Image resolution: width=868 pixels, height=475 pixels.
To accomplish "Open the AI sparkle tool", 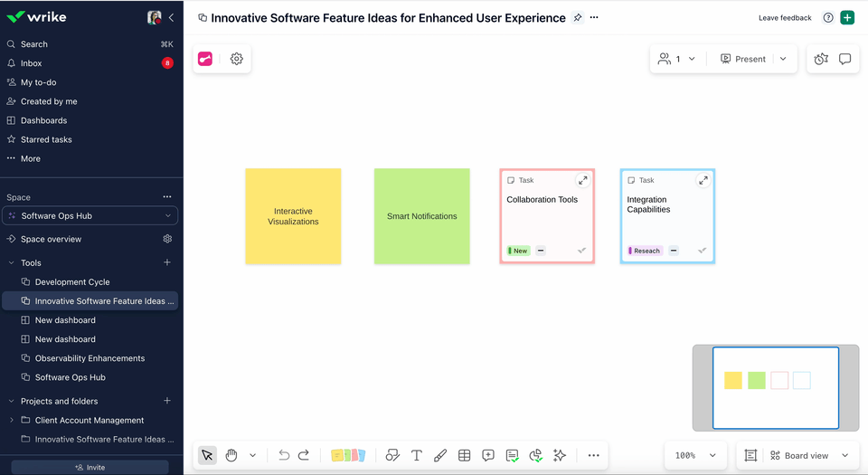I will 560,455.
